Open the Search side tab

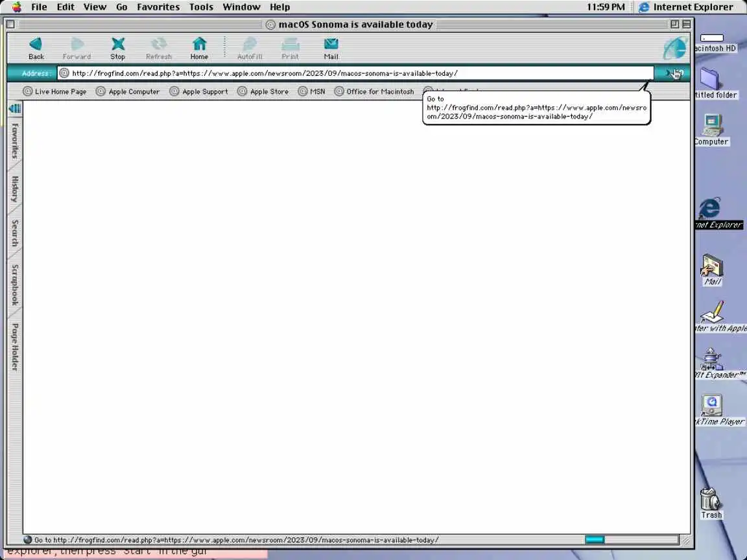click(x=15, y=233)
